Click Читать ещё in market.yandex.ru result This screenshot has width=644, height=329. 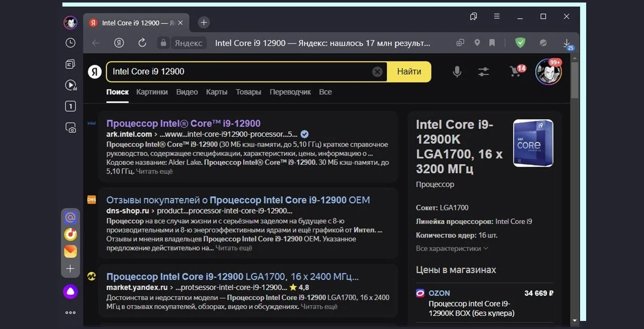(x=319, y=306)
